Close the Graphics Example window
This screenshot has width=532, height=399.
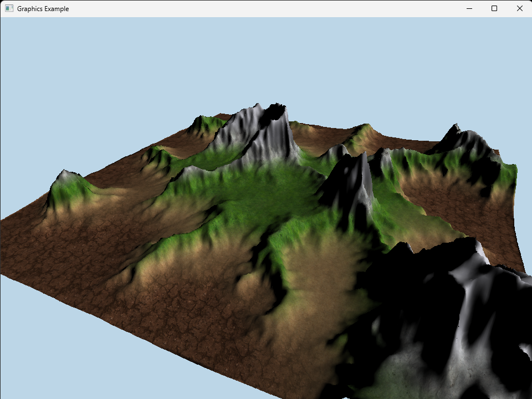pos(519,8)
